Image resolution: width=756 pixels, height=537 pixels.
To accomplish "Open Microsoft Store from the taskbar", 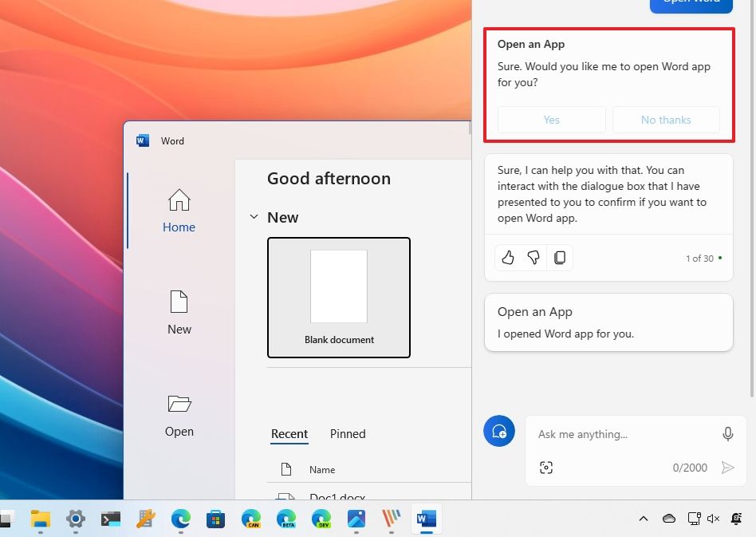I will [215, 519].
